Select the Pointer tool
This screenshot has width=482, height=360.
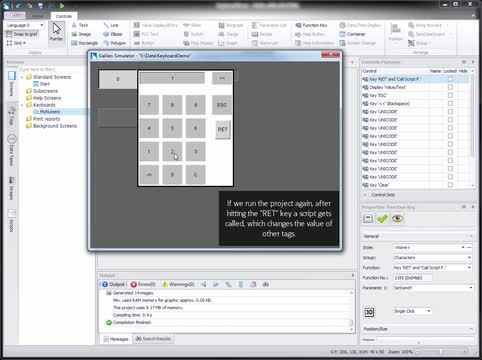pos(56,32)
